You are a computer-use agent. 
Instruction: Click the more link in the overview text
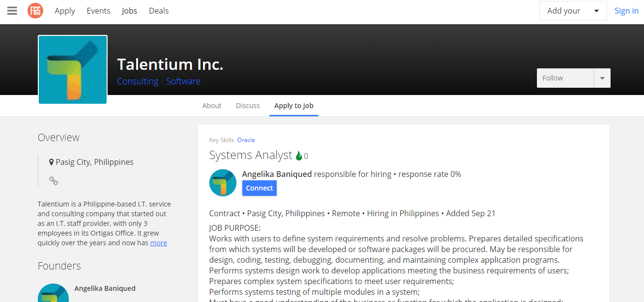[158, 243]
